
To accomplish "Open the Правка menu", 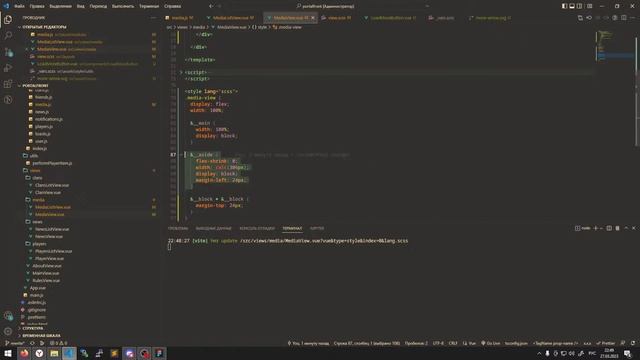I will (x=37, y=6).
